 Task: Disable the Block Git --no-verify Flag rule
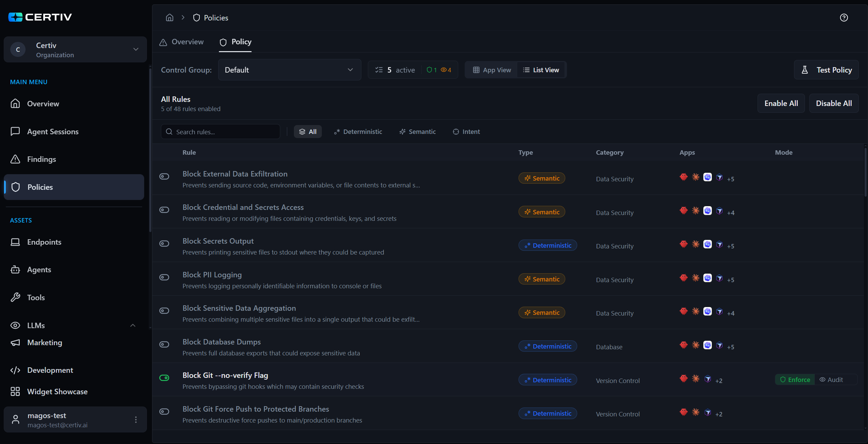pyautogui.click(x=164, y=378)
